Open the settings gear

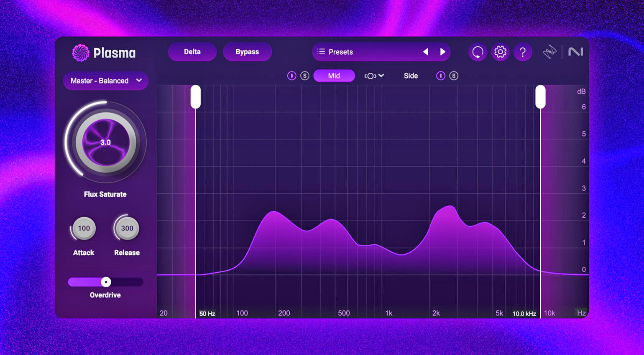500,52
